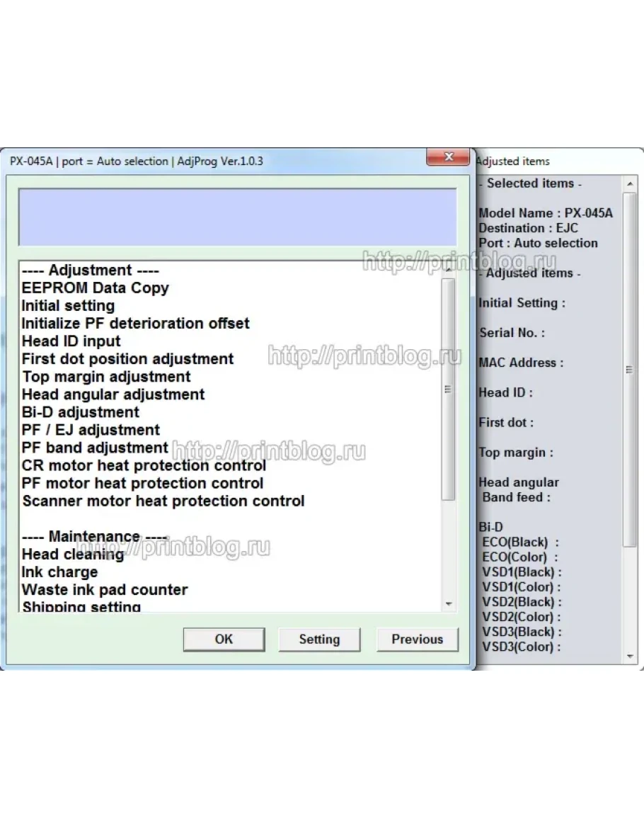The image size is (644, 818).
Task: Close the AdjProg dialog window
Action: [x=447, y=157]
